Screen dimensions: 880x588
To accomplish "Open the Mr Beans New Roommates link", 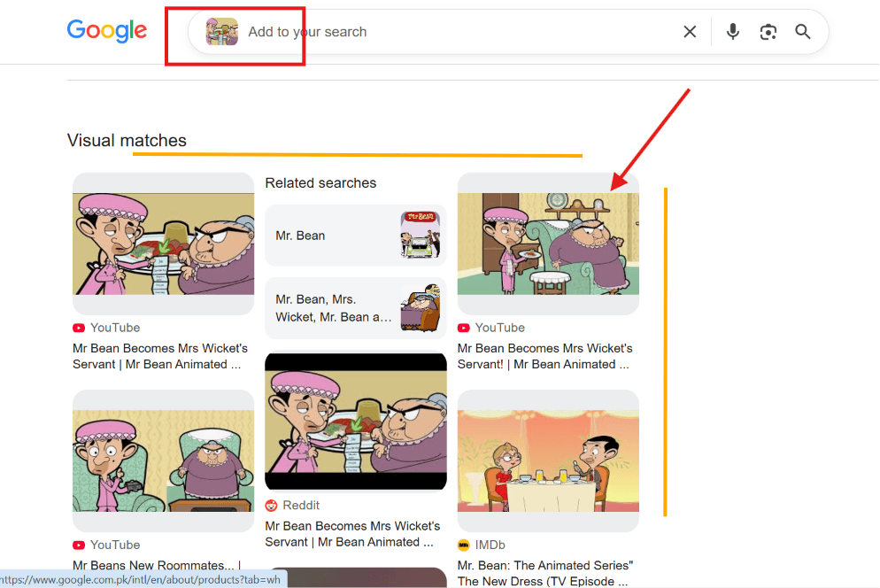I will click(x=157, y=565).
